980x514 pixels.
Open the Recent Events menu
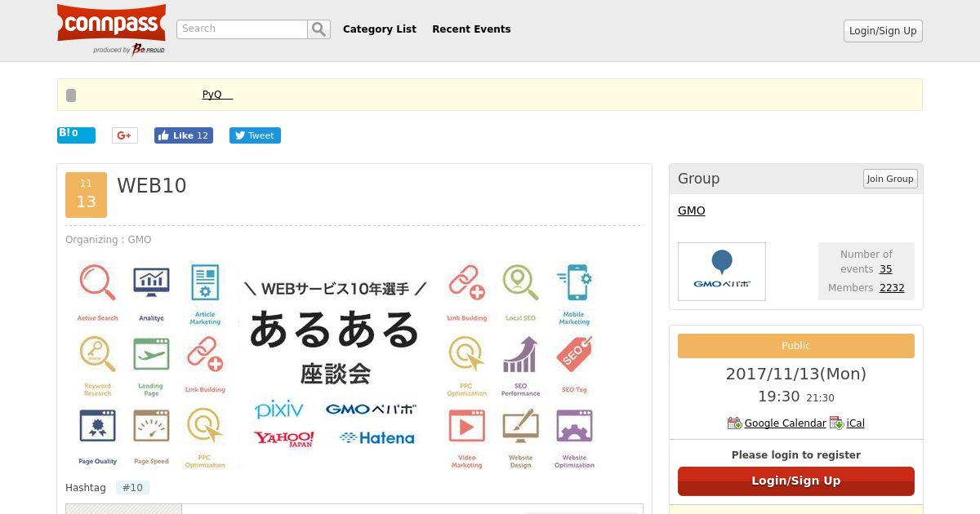pos(471,29)
